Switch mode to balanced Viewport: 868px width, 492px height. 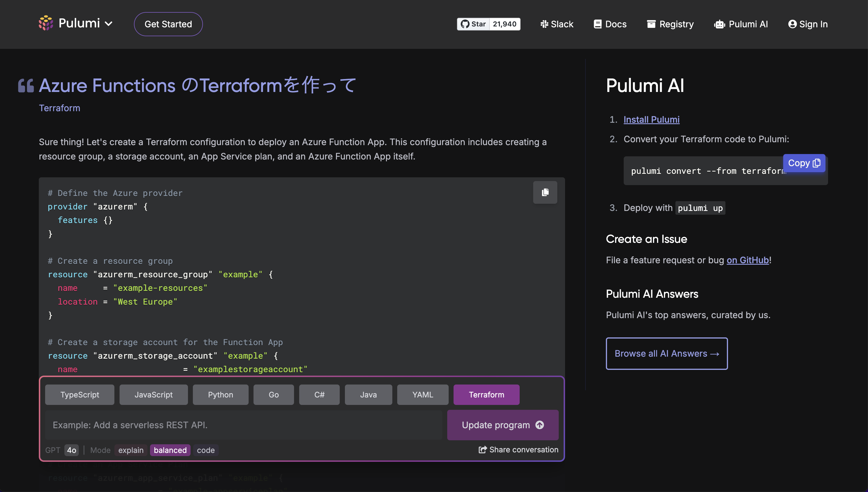[170, 450]
